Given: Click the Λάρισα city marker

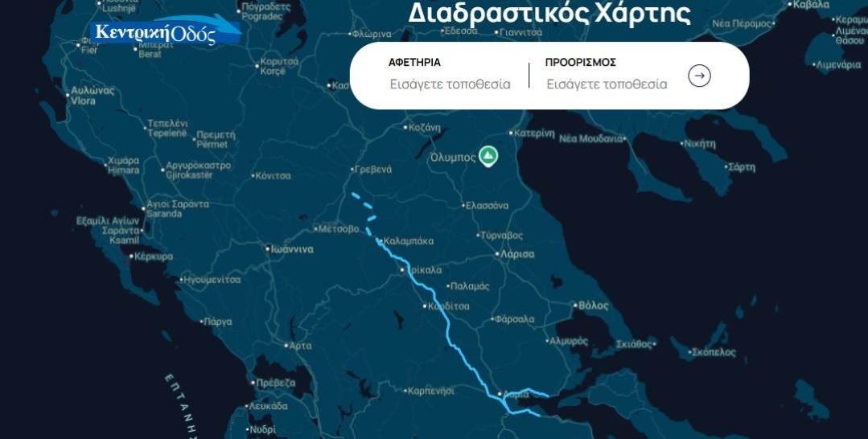Looking at the screenshot, I should click(x=498, y=255).
